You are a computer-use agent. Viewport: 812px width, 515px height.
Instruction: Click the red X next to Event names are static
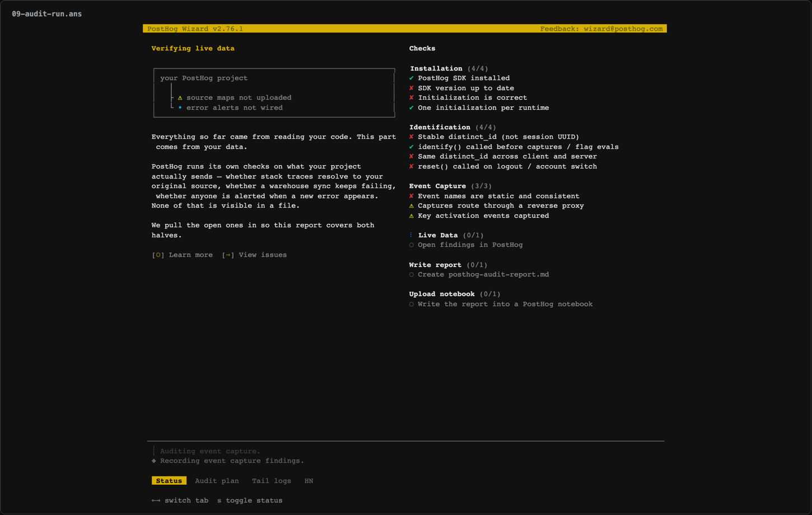click(412, 196)
